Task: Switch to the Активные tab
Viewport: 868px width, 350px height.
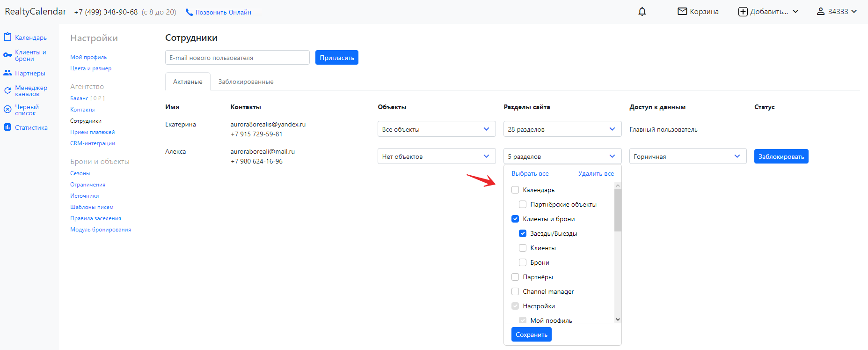Action: pyautogui.click(x=188, y=82)
